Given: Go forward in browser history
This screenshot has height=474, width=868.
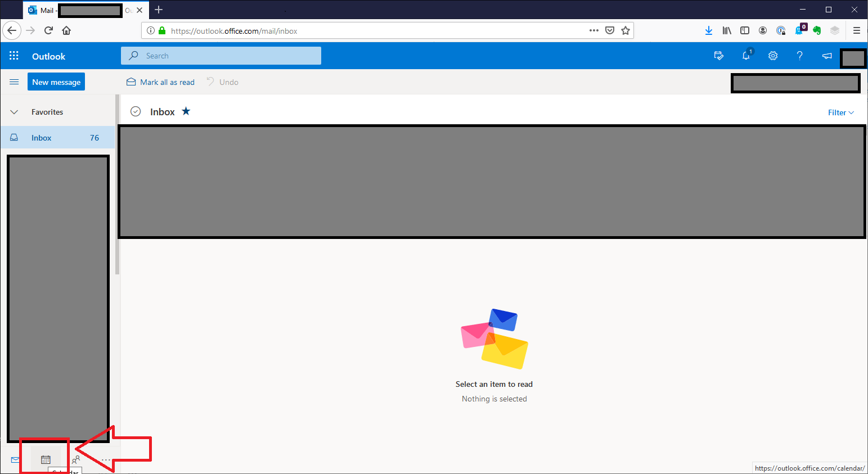Looking at the screenshot, I should coord(30,30).
